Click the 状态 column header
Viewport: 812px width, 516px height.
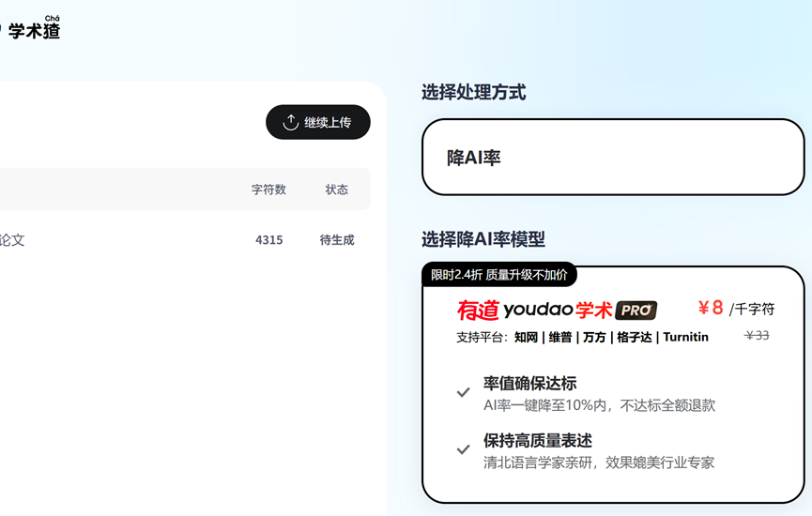tap(337, 190)
